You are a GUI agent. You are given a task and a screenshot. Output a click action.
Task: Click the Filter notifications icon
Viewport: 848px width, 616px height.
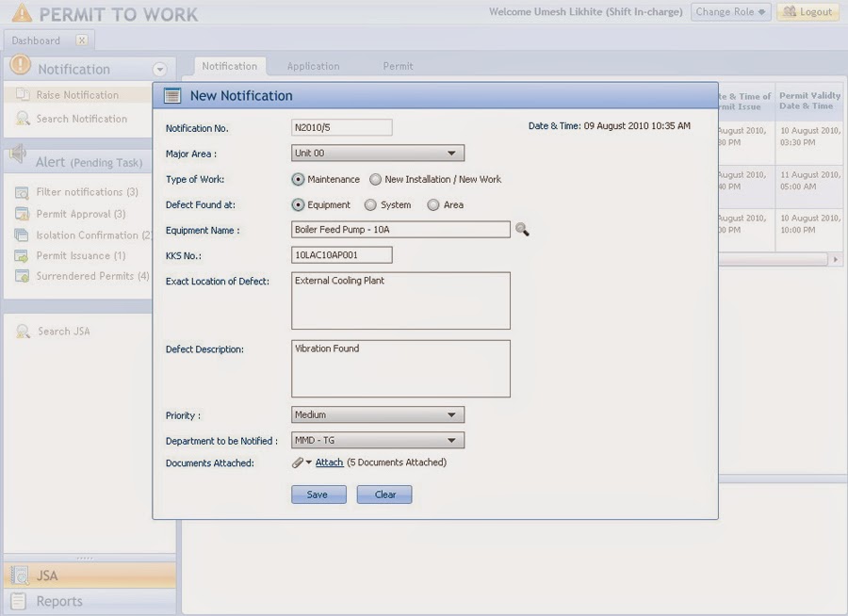[x=23, y=192]
